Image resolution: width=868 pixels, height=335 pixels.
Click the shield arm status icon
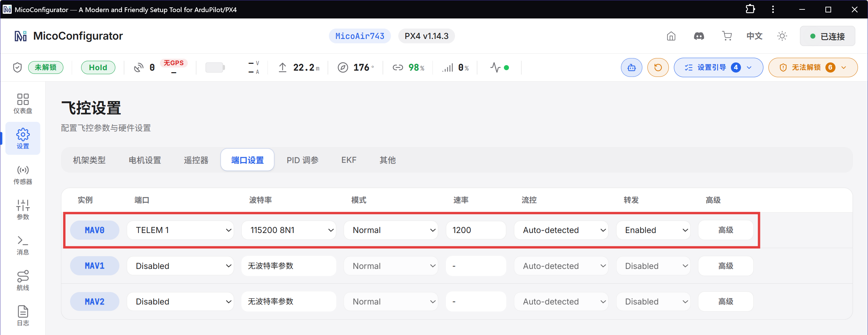[17, 67]
